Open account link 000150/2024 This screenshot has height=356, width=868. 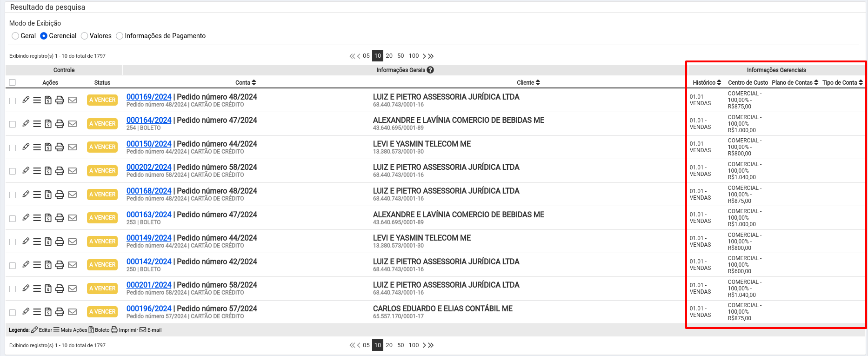[x=149, y=144]
